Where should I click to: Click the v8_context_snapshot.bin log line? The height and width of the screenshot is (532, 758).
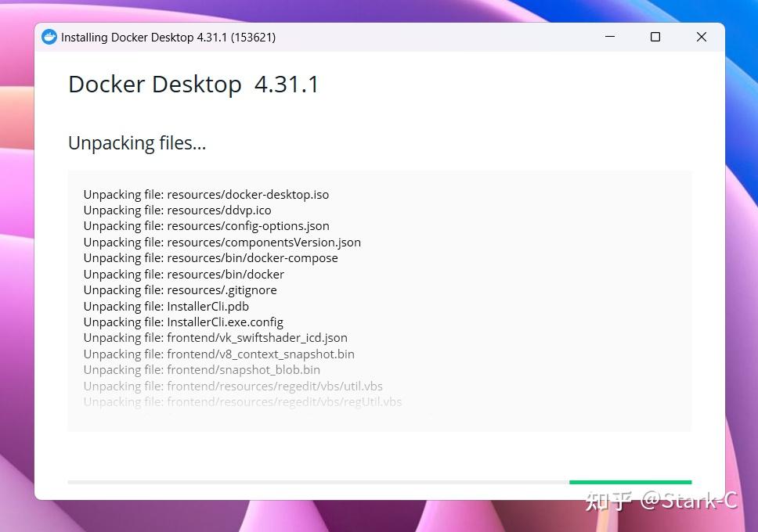click(x=219, y=354)
